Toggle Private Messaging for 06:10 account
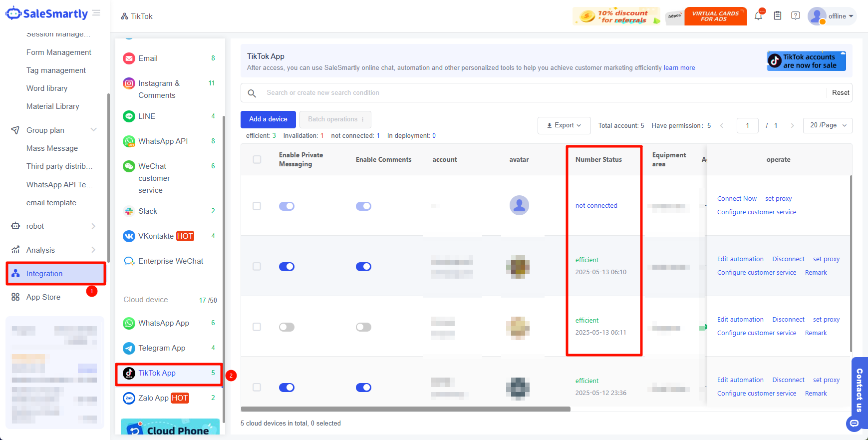Viewport: 868px width, 440px height. [x=287, y=267]
